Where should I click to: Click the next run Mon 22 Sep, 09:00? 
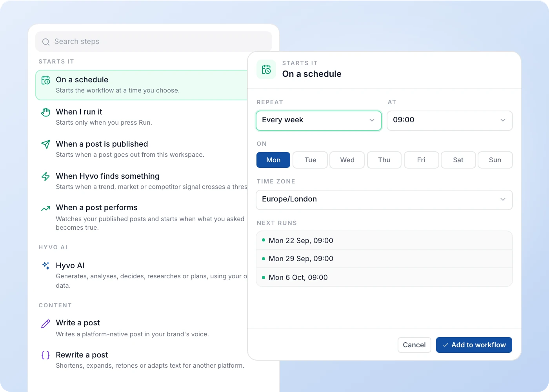[384, 241]
